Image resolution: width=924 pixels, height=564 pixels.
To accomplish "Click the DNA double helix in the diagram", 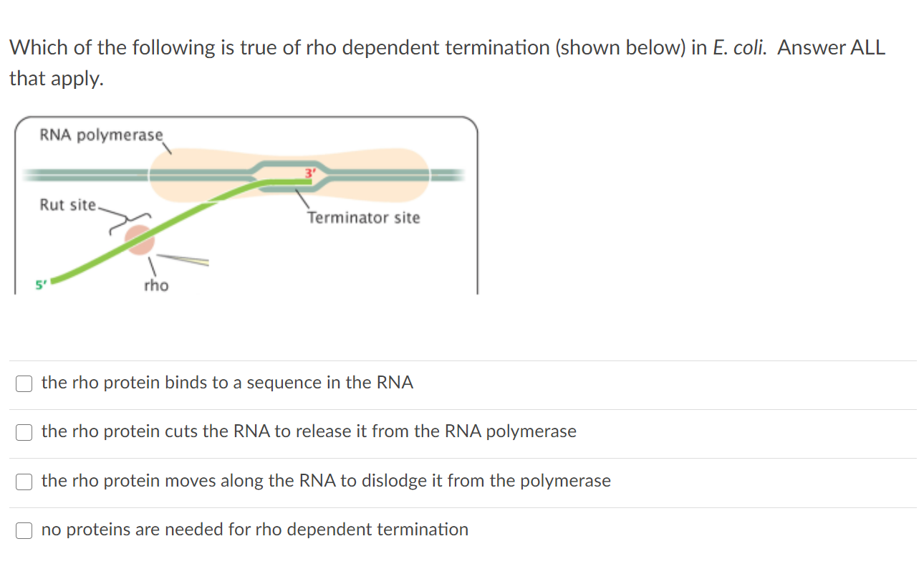I will [86, 173].
